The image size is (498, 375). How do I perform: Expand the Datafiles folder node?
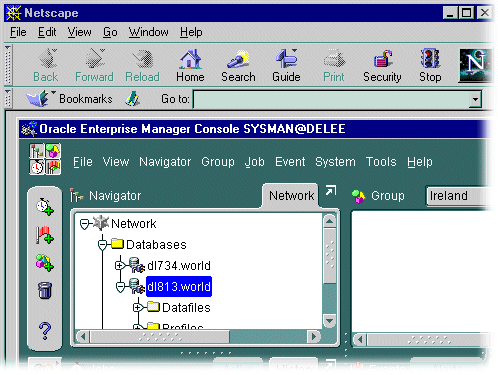click(x=138, y=307)
